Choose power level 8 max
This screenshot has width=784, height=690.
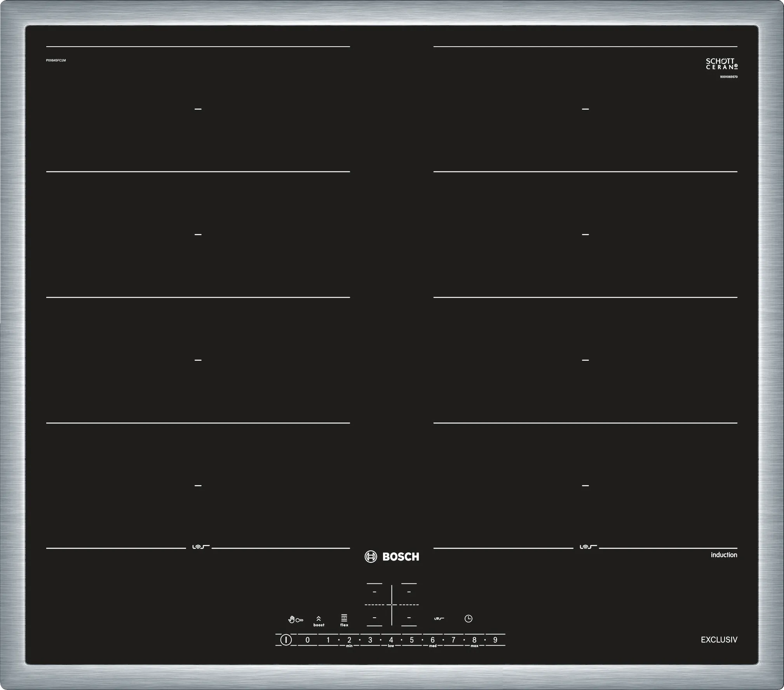(x=474, y=640)
